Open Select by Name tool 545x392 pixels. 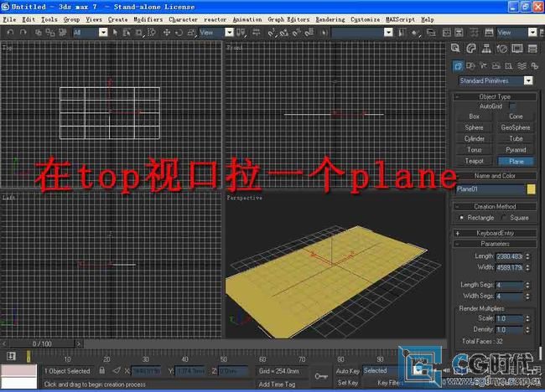[127, 33]
